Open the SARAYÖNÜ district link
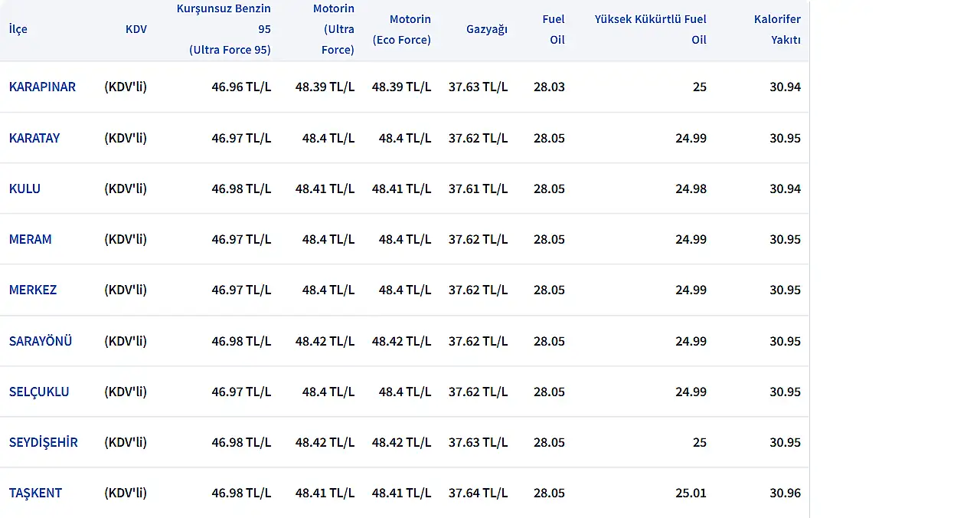The width and height of the screenshot is (980, 518). coord(41,341)
